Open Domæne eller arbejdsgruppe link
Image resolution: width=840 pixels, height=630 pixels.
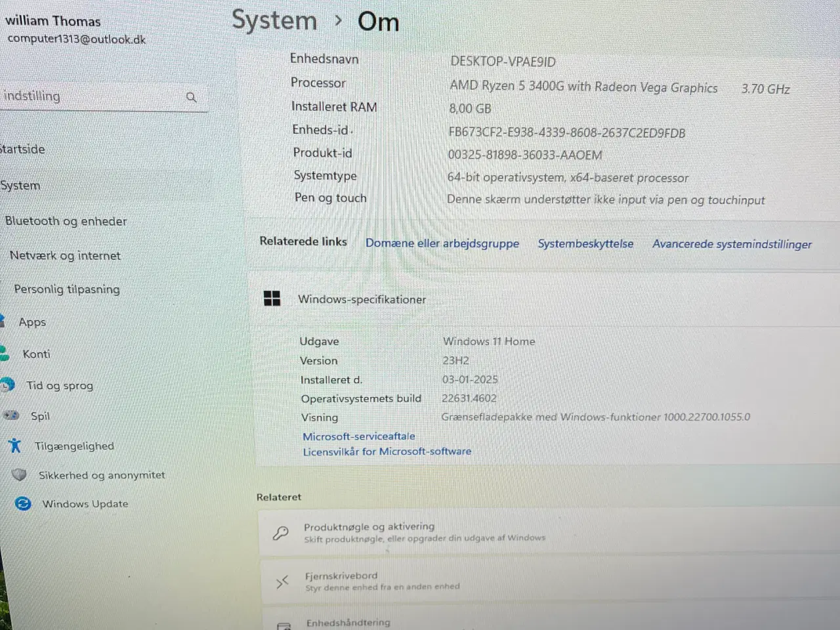pyautogui.click(x=442, y=243)
